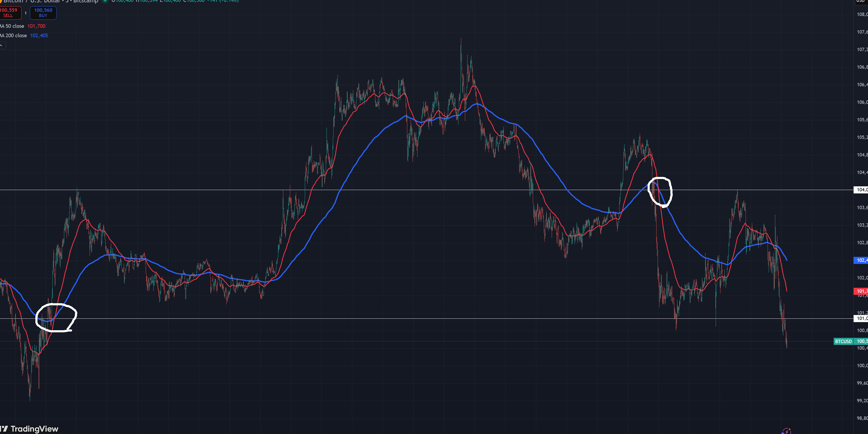The height and width of the screenshot is (434, 868).
Task: Click the white 104,0 horizontal line label
Action: pyautogui.click(x=861, y=190)
